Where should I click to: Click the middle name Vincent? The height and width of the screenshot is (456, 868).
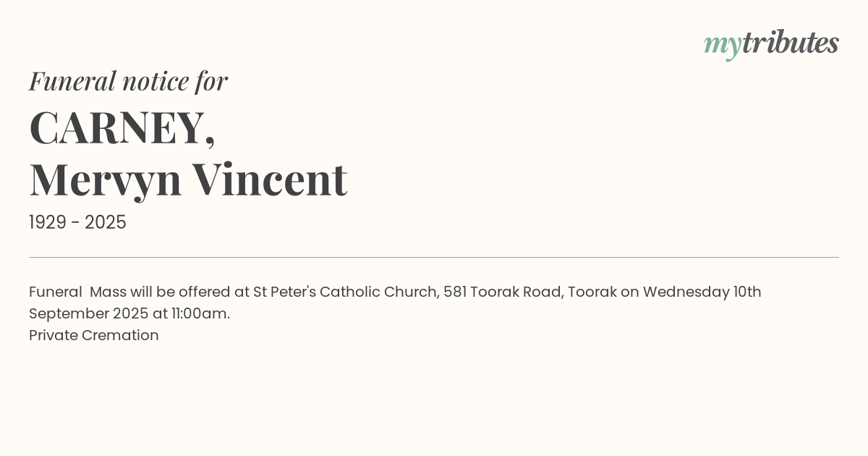pyautogui.click(x=269, y=180)
